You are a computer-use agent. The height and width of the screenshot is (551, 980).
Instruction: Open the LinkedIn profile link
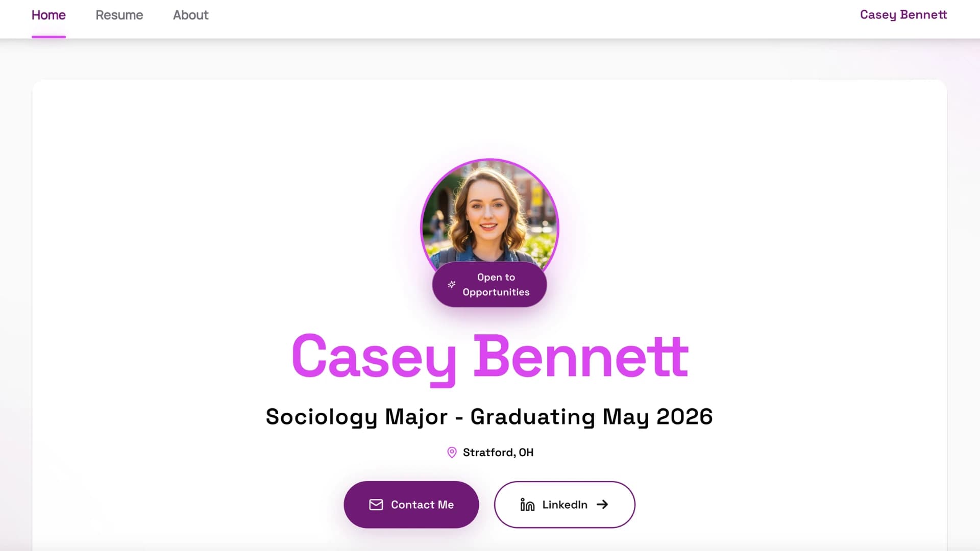coord(564,505)
